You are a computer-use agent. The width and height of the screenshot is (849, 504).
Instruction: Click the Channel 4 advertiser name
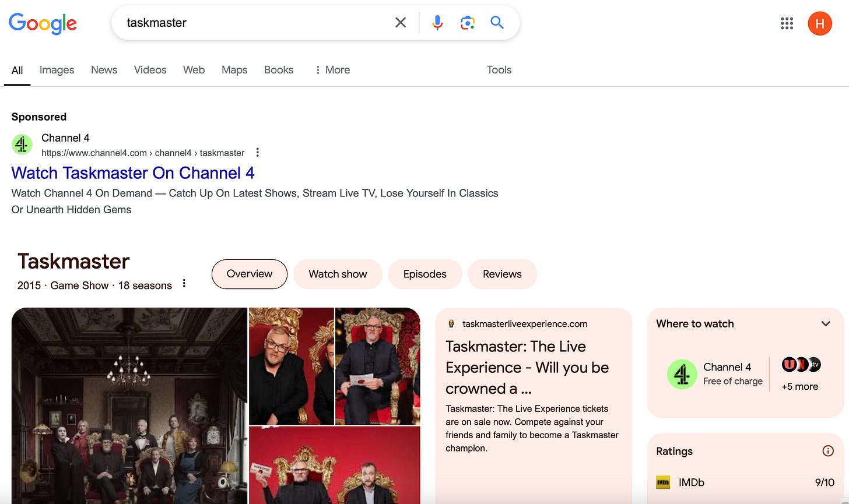(65, 138)
